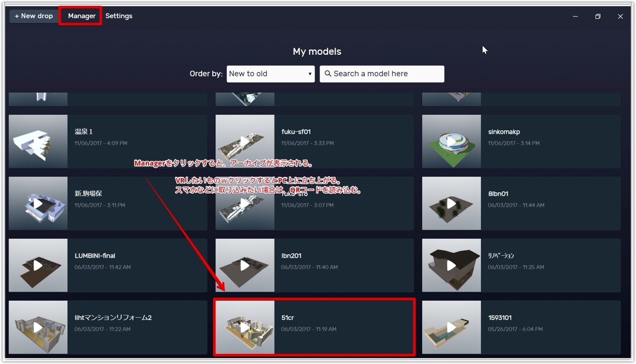The image size is (636, 364).
Task: Create a New drop
Action: [x=33, y=16]
